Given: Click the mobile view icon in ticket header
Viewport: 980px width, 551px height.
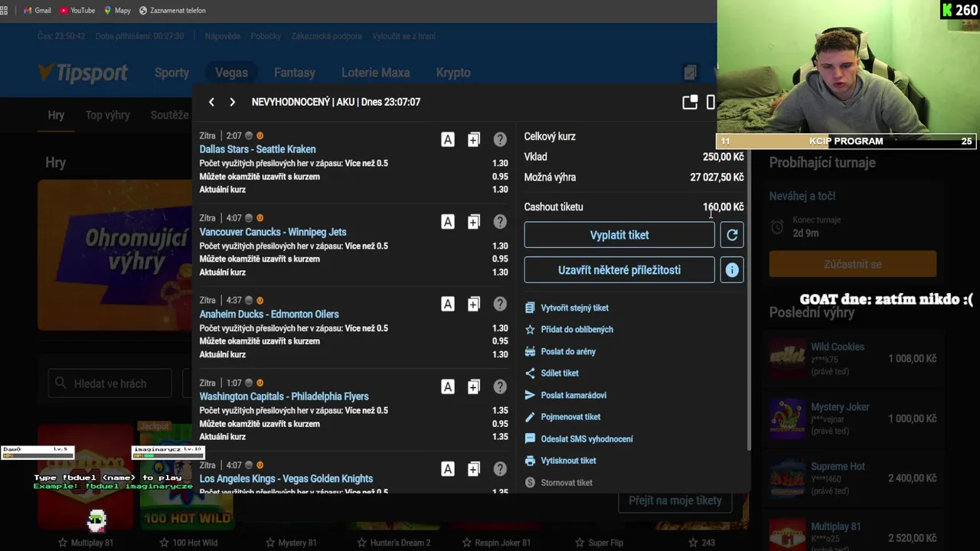Looking at the screenshot, I should (x=710, y=102).
